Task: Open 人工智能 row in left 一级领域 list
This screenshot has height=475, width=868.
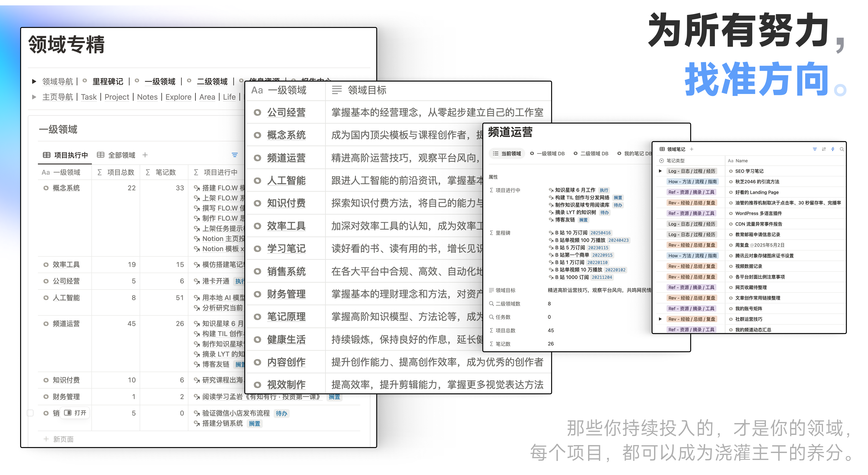Action: pyautogui.click(x=66, y=298)
